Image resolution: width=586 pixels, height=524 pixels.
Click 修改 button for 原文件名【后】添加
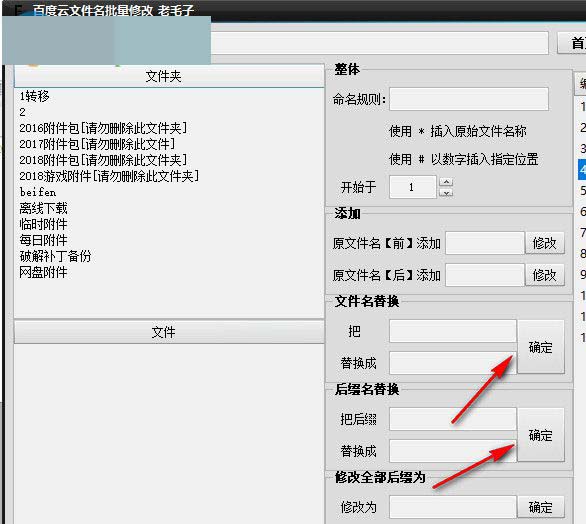pyautogui.click(x=545, y=275)
